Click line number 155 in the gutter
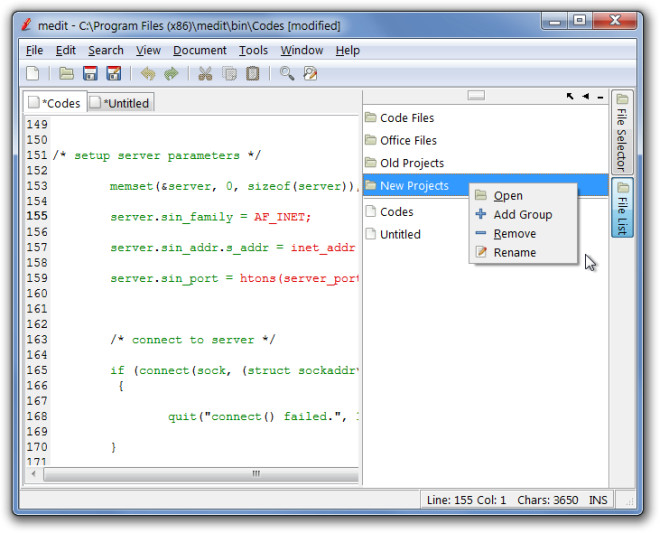 click(x=37, y=216)
